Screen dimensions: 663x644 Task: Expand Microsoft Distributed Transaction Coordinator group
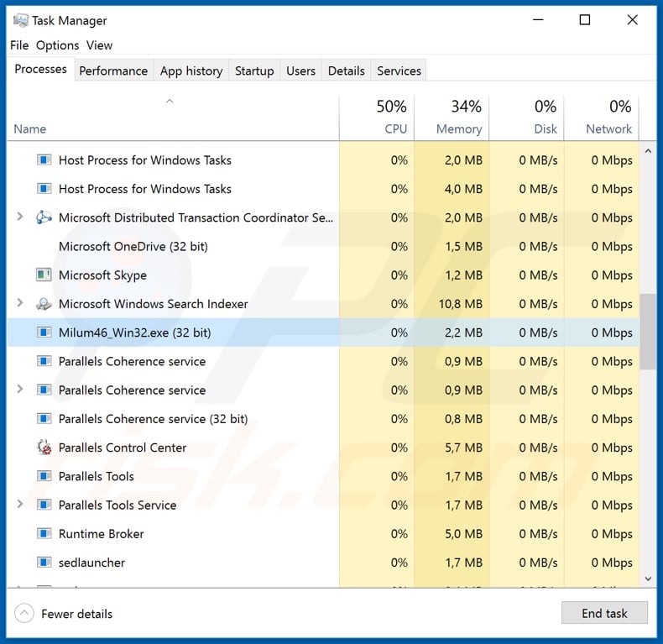(20, 217)
